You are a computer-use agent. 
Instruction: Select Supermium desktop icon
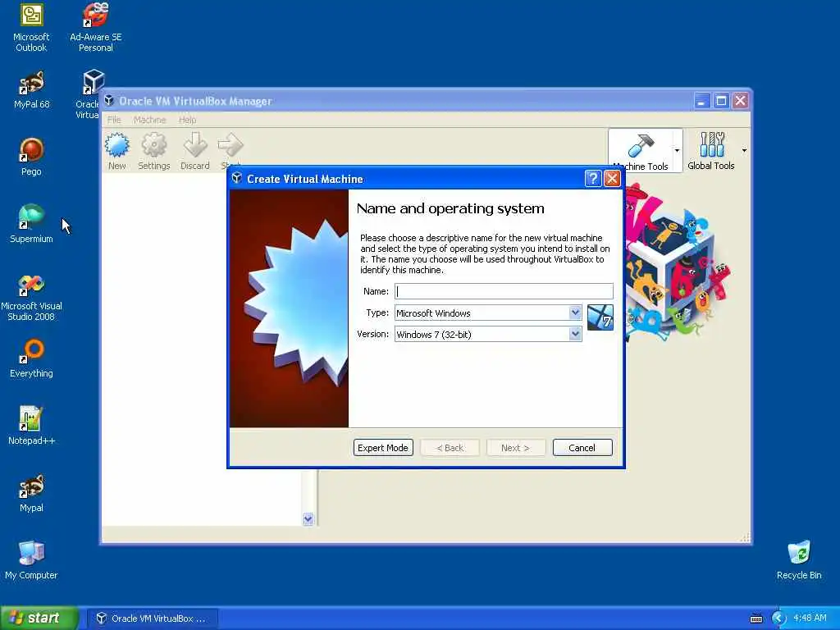(x=31, y=225)
